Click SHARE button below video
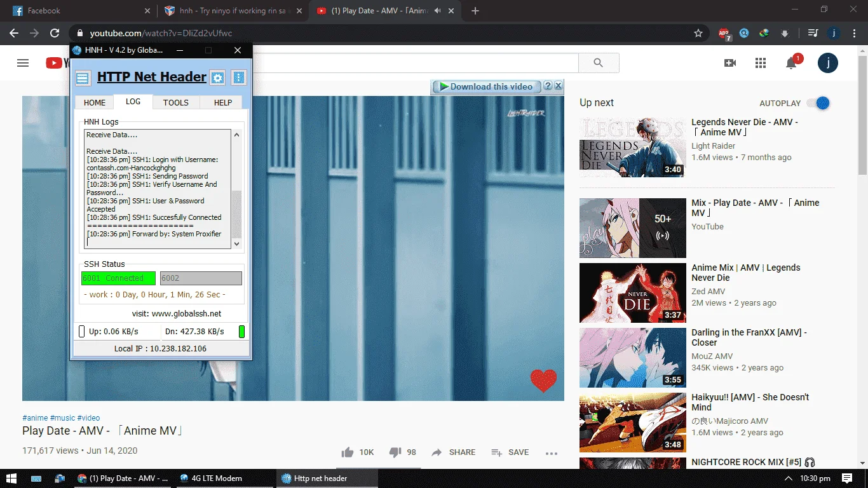This screenshot has height=488, width=868. pos(453,452)
